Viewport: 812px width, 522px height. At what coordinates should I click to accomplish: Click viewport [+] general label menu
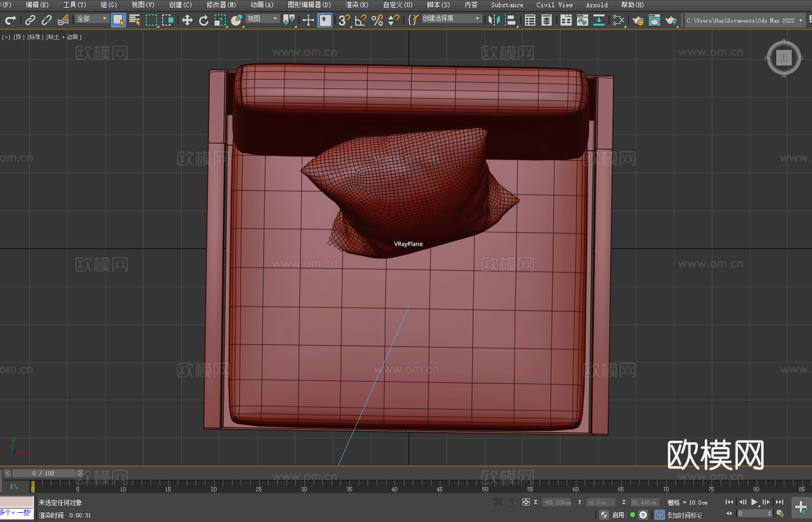6,37
